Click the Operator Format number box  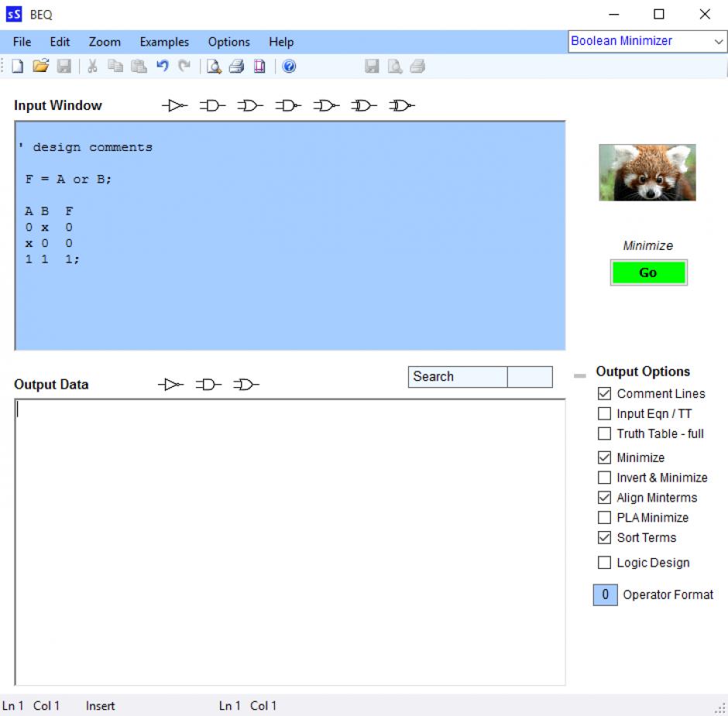pos(605,594)
